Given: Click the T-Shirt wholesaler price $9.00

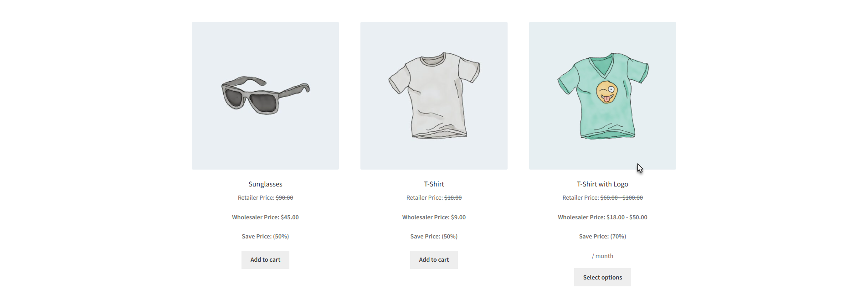Looking at the screenshot, I should click(458, 217).
